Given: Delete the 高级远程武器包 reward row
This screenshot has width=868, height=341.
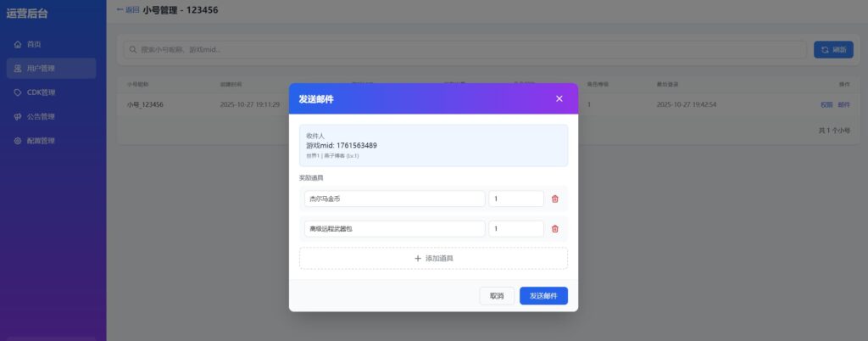Looking at the screenshot, I should click(554, 229).
